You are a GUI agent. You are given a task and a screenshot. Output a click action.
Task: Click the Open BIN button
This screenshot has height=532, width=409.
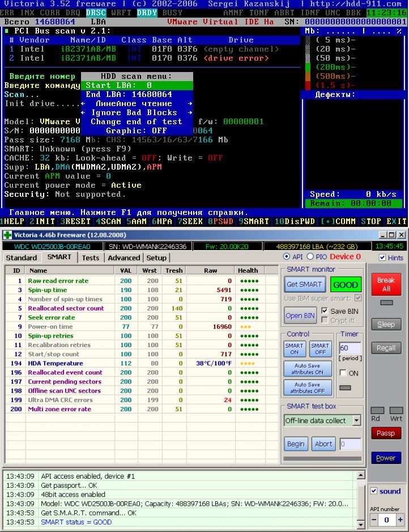(300, 315)
